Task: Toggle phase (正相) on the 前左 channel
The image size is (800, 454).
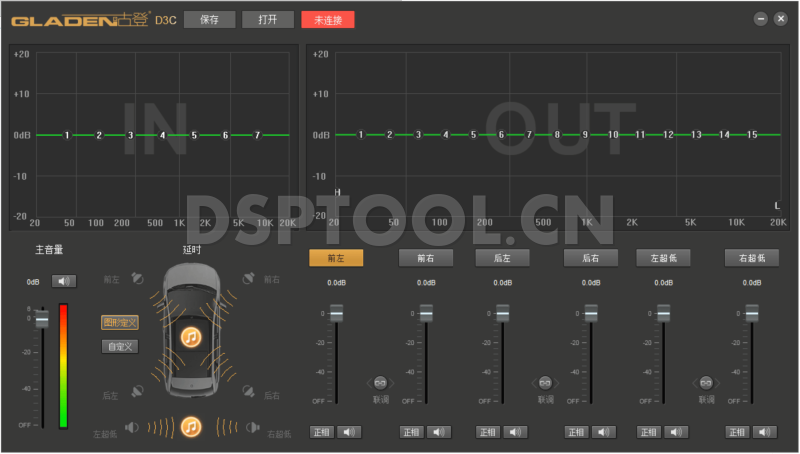Action: [321, 432]
